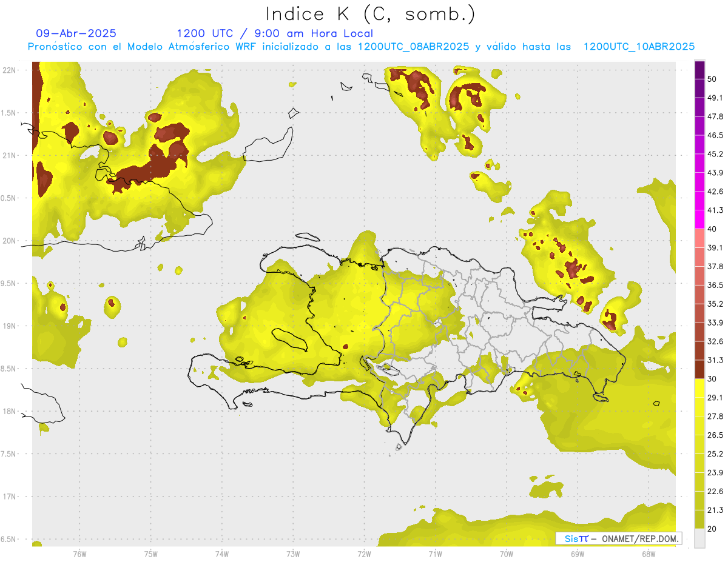Image resolution: width=728 pixels, height=562 pixels.
Task: Click the '23.9' value on the color scale
Action: 715,473
